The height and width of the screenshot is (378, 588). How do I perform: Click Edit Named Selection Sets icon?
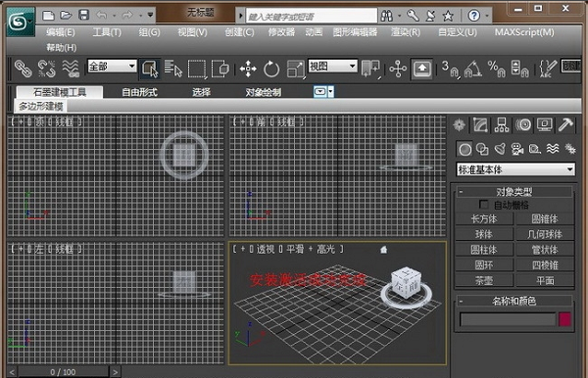pos(548,69)
